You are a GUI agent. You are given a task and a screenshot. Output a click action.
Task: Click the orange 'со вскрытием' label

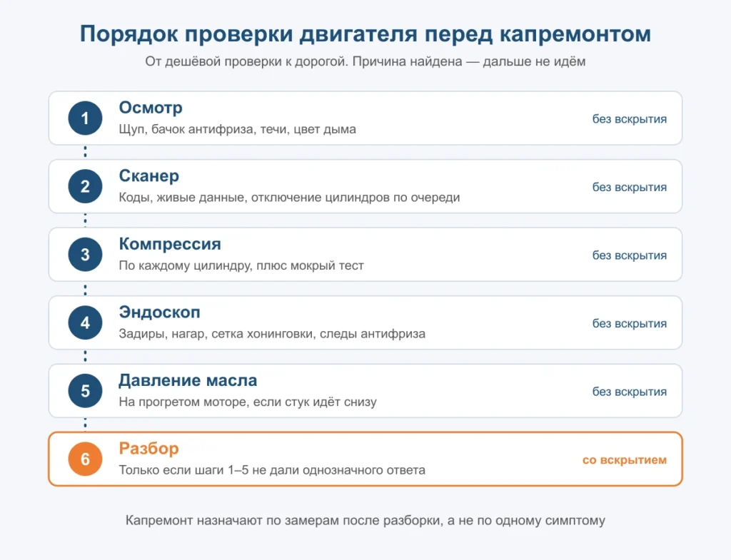(625, 460)
